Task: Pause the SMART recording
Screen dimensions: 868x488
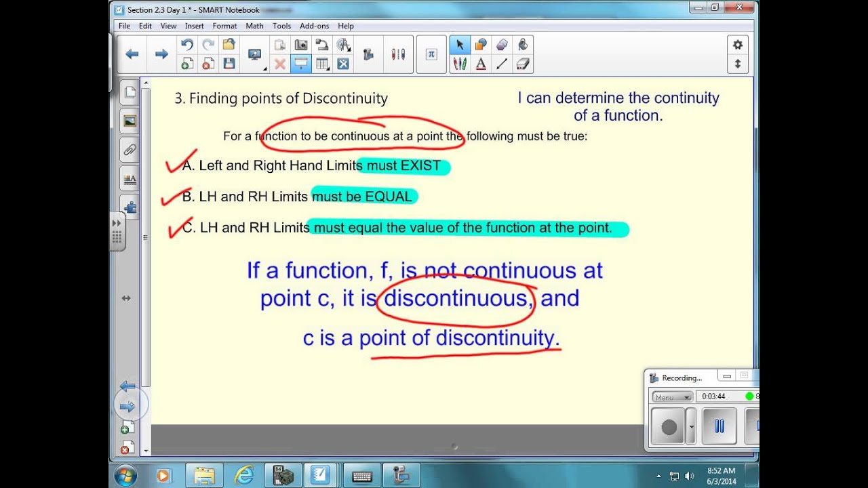Action: click(x=719, y=426)
